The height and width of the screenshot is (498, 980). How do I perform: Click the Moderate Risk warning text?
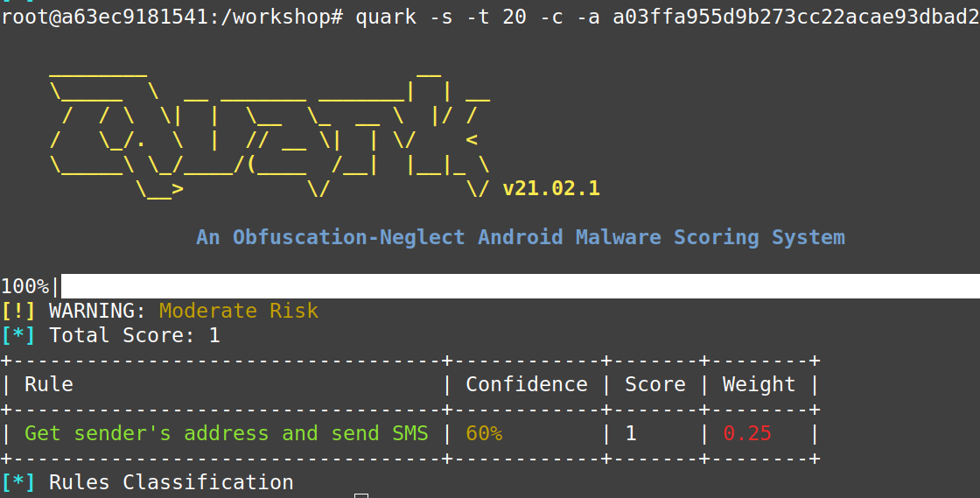pyautogui.click(x=239, y=311)
